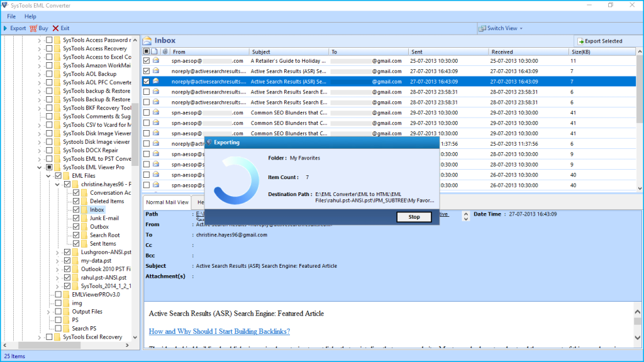The height and width of the screenshot is (362, 644).
Task: Check the SysTools AOL Backup checkbox
Action: (49, 74)
